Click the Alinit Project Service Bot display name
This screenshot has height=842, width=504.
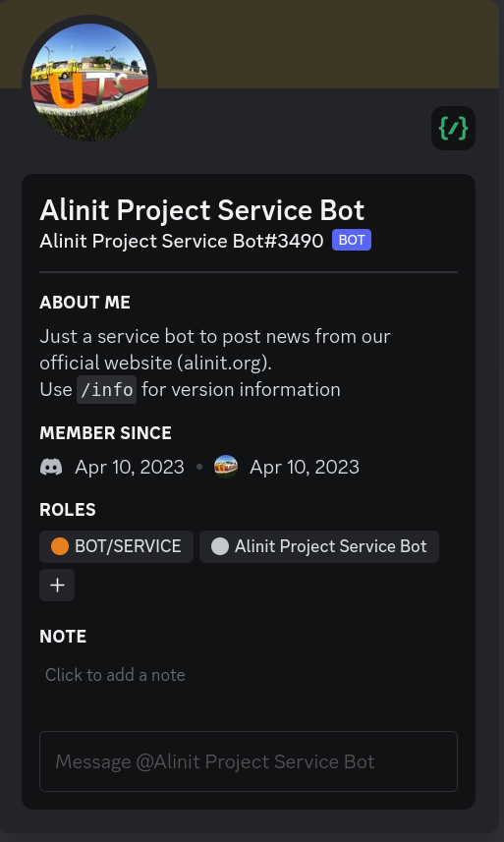coord(202,209)
